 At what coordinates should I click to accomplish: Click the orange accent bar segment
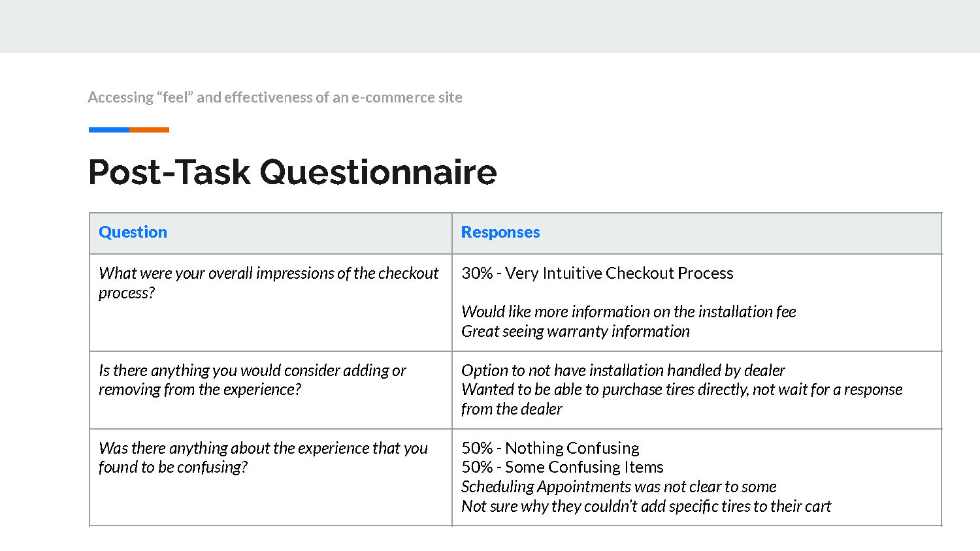tap(149, 130)
